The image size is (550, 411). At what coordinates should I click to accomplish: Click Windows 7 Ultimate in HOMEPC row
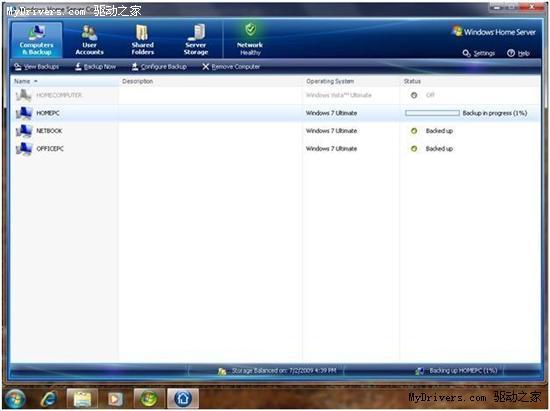point(331,113)
